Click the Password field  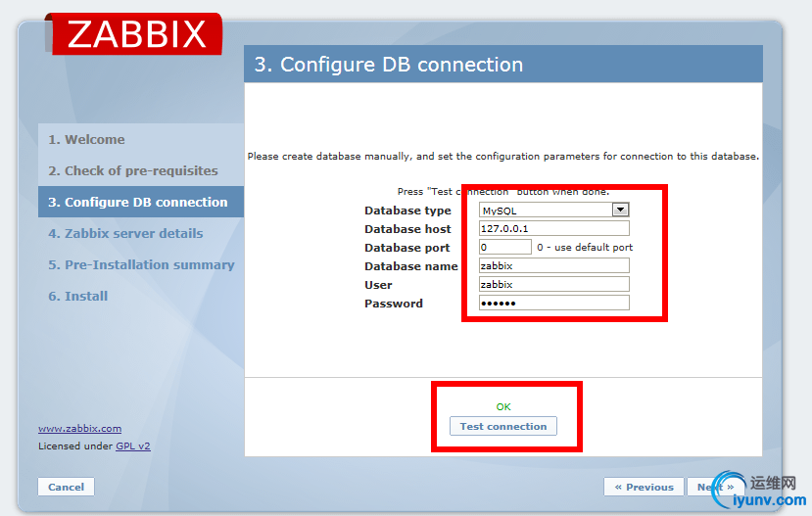(554, 303)
